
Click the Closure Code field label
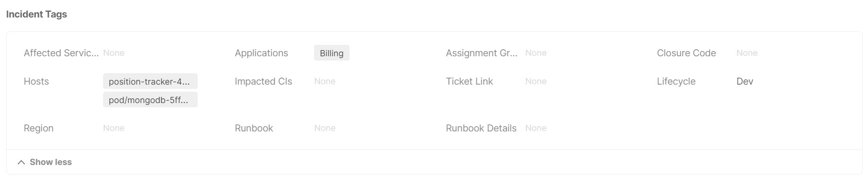point(686,53)
